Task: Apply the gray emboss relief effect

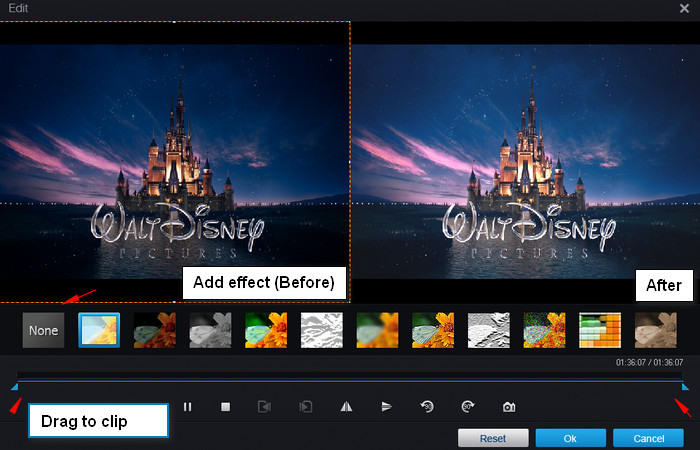Action: [488, 330]
